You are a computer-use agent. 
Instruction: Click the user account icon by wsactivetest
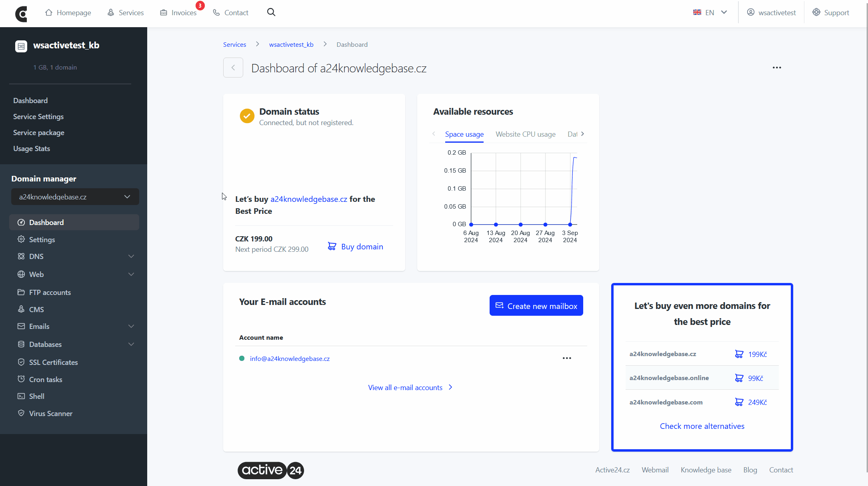point(751,12)
